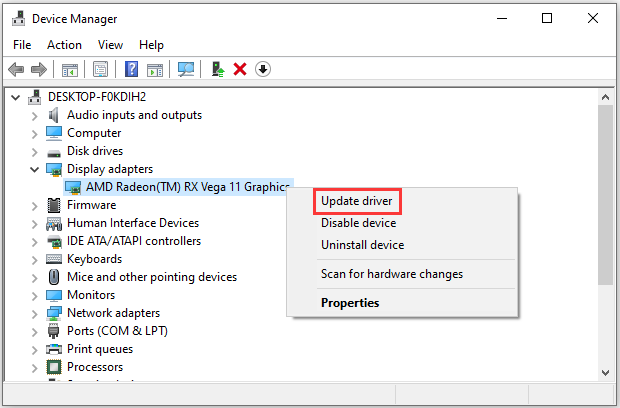Open the Help menu
620x408 pixels.
[151, 45]
